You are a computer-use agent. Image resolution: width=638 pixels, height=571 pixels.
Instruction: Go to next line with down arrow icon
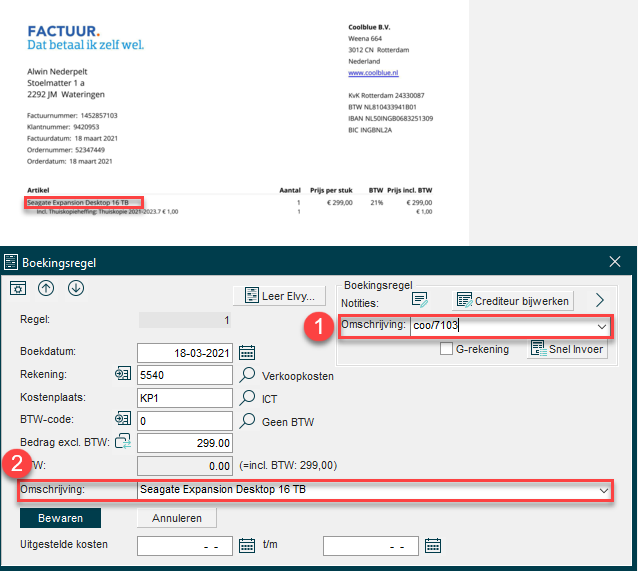(x=76, y=288)
